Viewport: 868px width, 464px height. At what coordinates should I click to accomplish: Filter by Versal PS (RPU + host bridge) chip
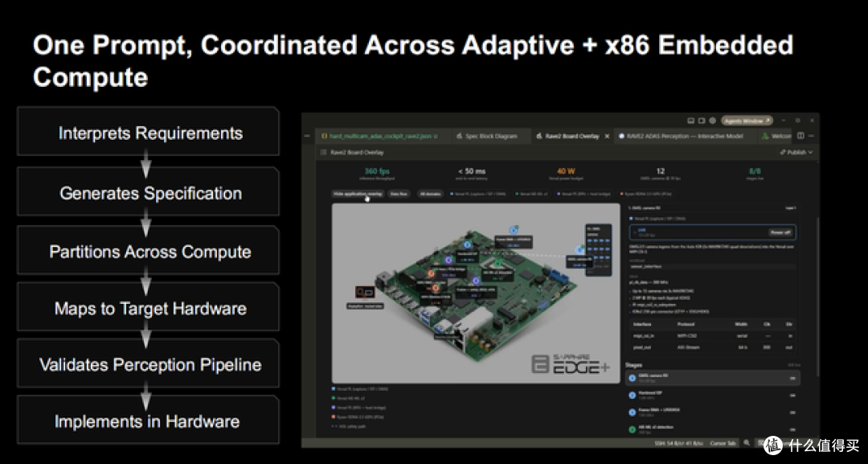coord(584,195)
